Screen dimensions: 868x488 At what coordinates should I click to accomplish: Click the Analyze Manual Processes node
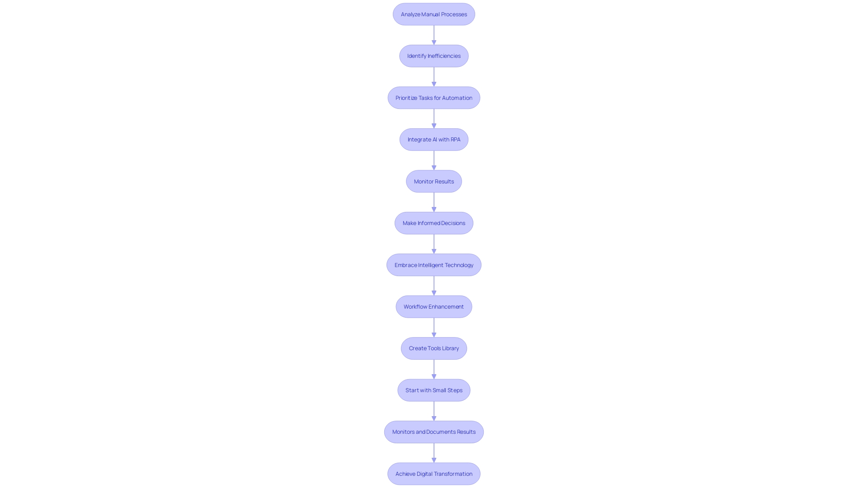[434, 14]
